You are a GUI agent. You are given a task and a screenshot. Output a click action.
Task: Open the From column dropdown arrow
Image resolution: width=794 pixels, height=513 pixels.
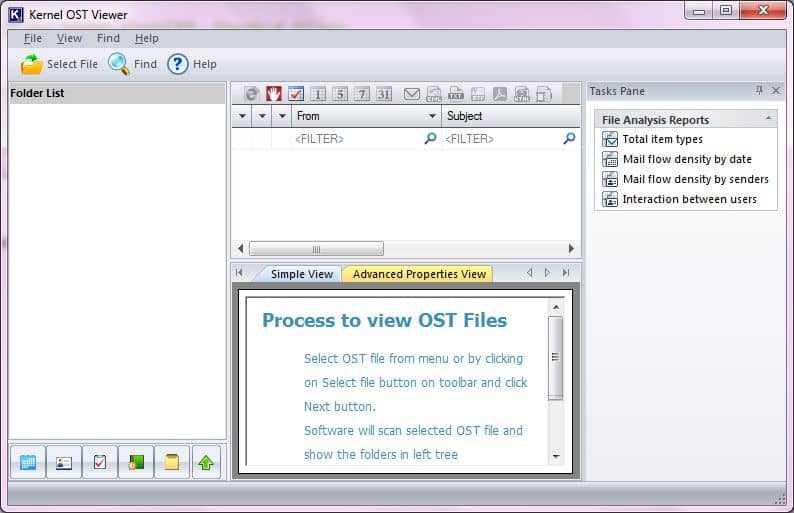(432, 116)
